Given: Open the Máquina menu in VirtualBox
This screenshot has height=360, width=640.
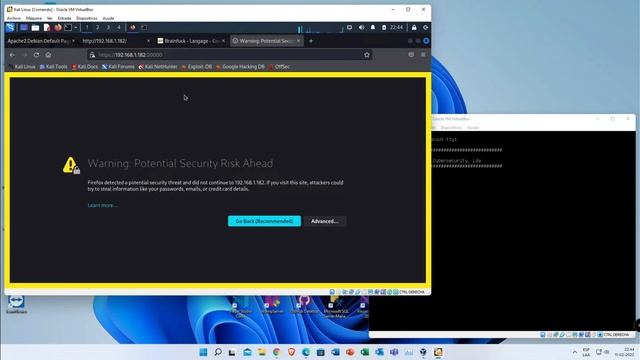Looking at the screenshot, I should (33, 18).
